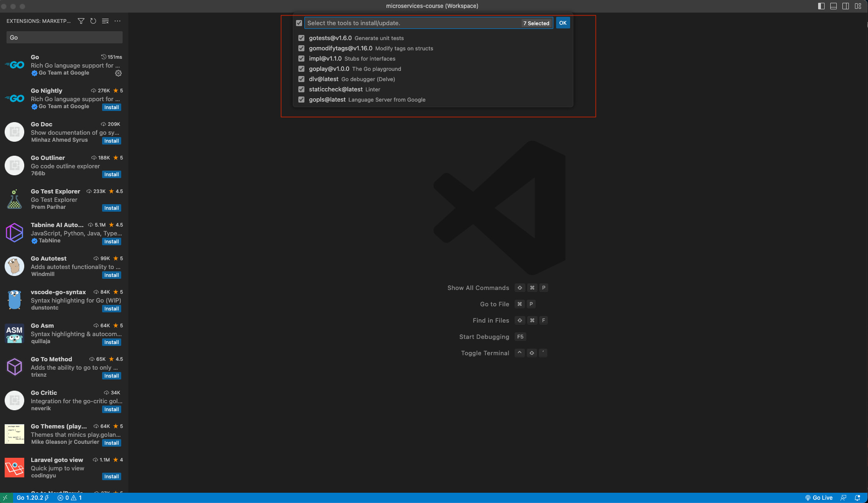
Task: Open the Go Outliner extension title
Action: (48, 158)
